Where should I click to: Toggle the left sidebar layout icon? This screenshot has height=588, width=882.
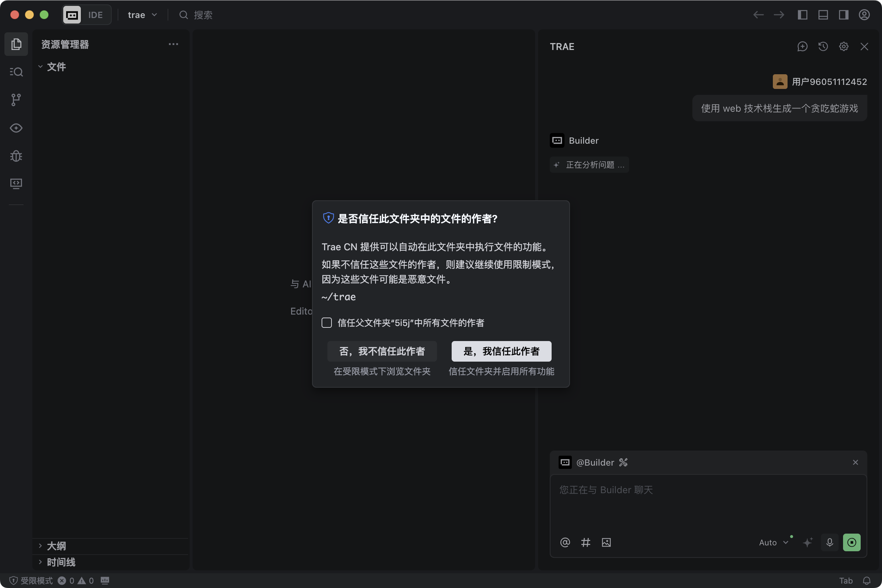pyautogui.click(x=803, y=15)
